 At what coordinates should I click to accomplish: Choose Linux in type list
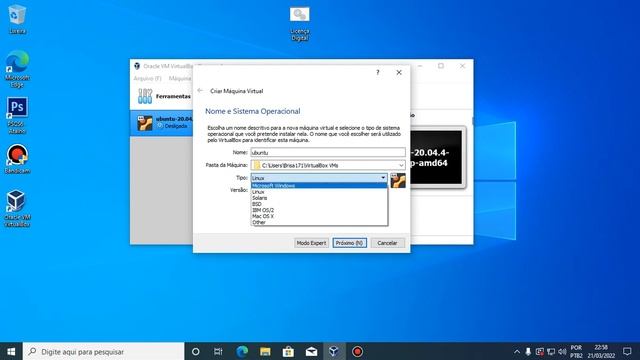click(319, 192)
